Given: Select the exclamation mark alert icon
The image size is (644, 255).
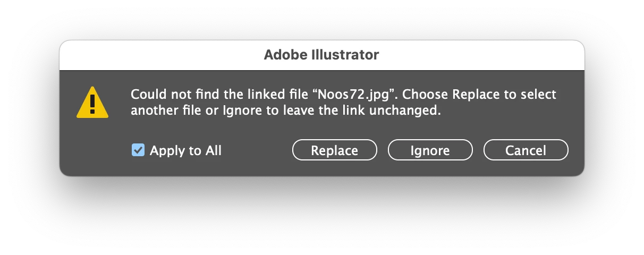Looking at the screenshot, I should click(x=92, y=102).
